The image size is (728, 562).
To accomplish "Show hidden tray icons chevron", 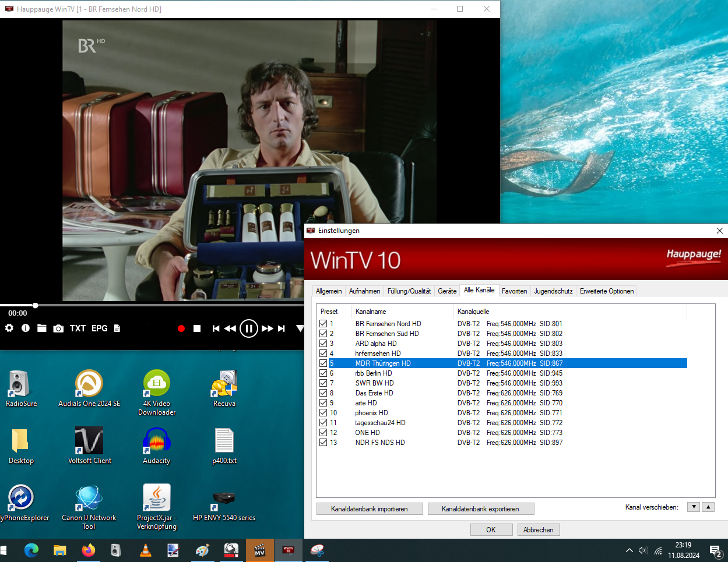I will point(629,550).
